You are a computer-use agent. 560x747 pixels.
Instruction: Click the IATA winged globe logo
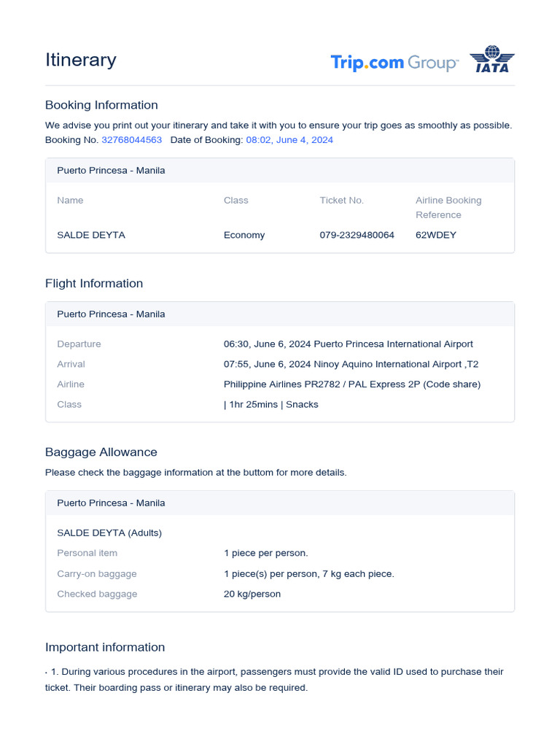pyautogui.click(x=491, y=59)
